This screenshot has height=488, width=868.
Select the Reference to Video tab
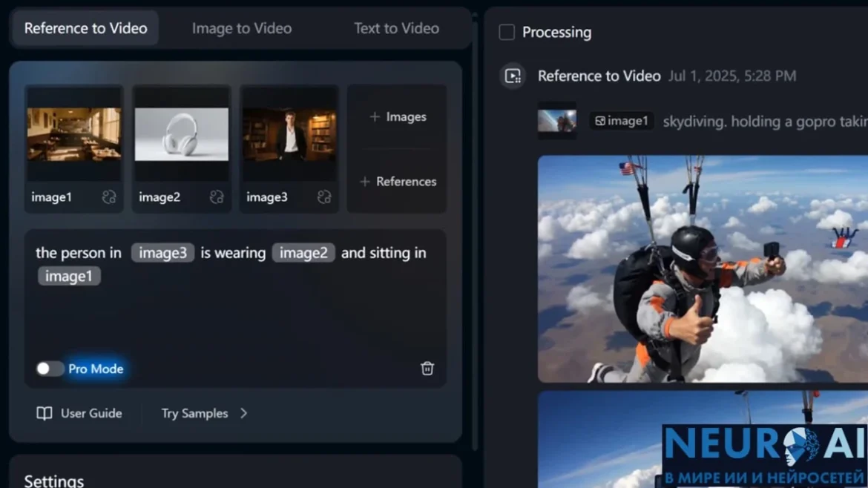pyautogui.click(x=85, y=28)
